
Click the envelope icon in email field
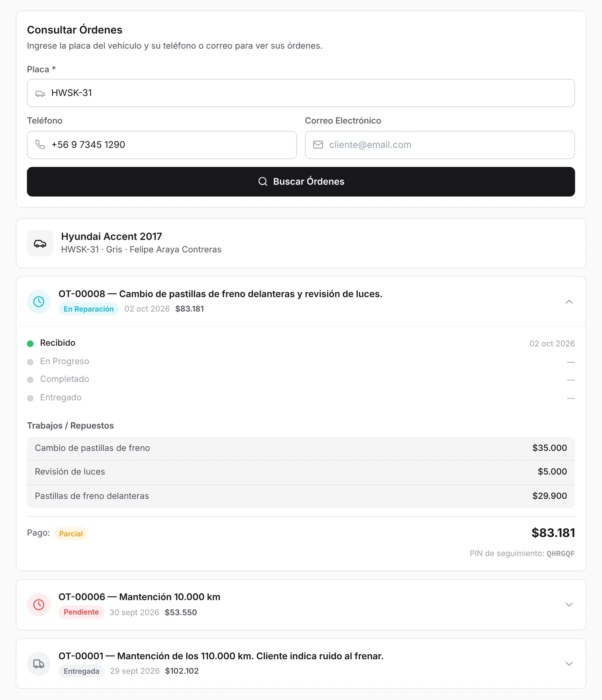tap(318, 145)
